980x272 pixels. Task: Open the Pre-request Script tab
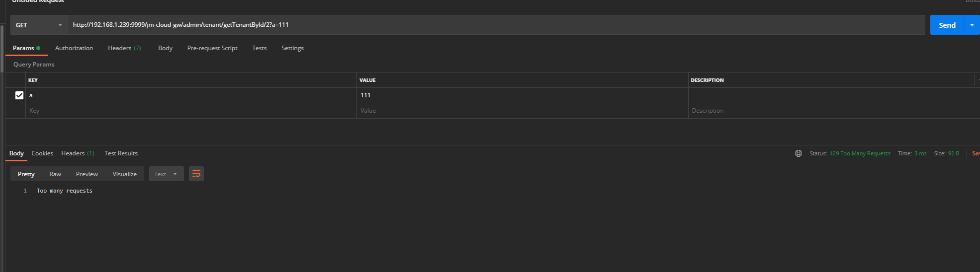click(212, 48)
